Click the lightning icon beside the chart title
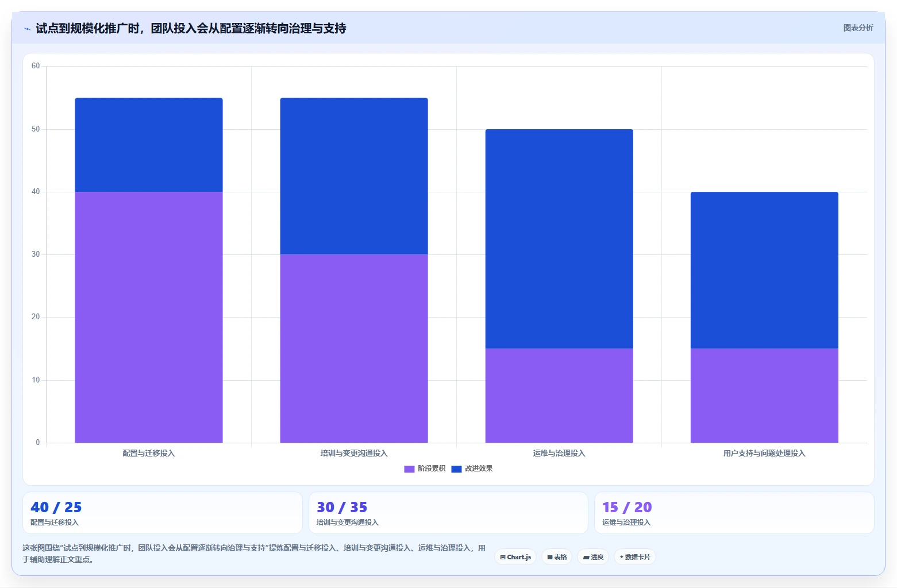Image resolution: width=897 pixels, height=588 pixels. 27,29
